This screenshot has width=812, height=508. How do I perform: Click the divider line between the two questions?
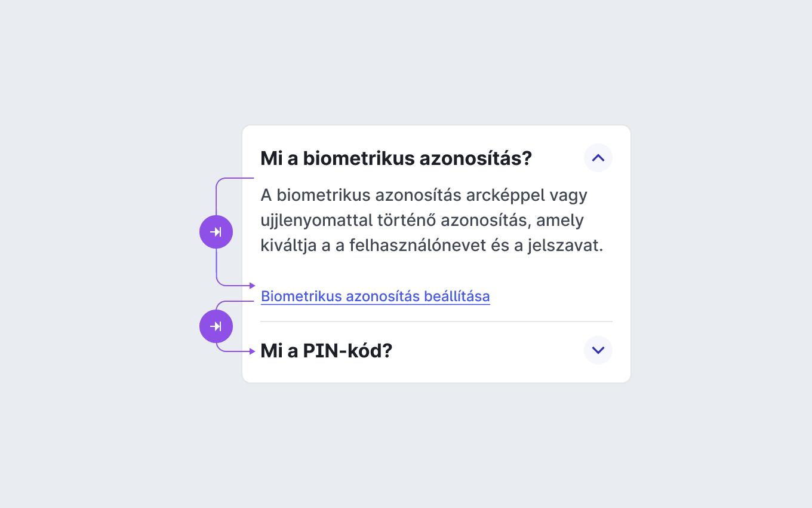tap(436, 322)
